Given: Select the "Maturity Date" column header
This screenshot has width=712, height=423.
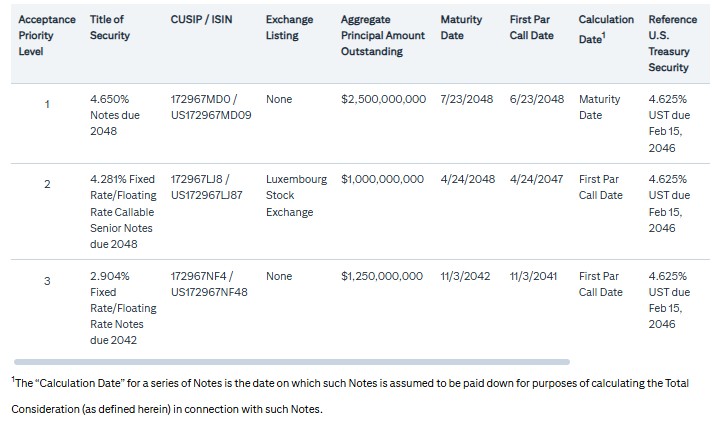Looking at the screenshot, I should 461,27.
